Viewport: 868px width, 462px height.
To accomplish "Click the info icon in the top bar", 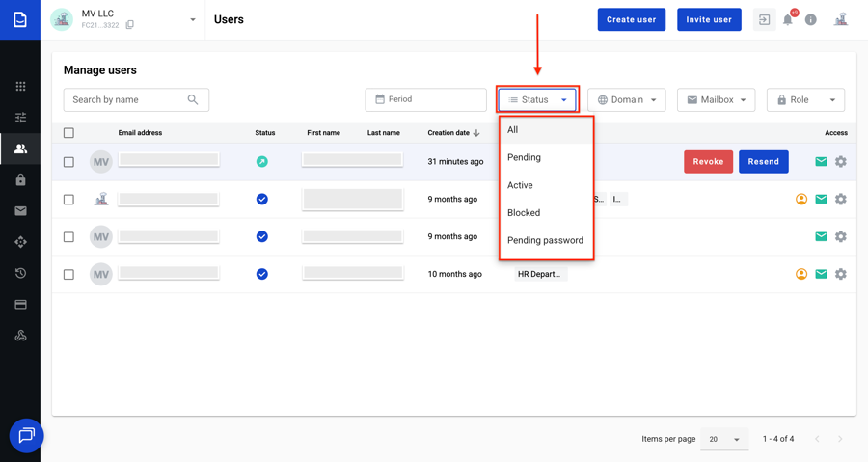I will pos(811,19).
